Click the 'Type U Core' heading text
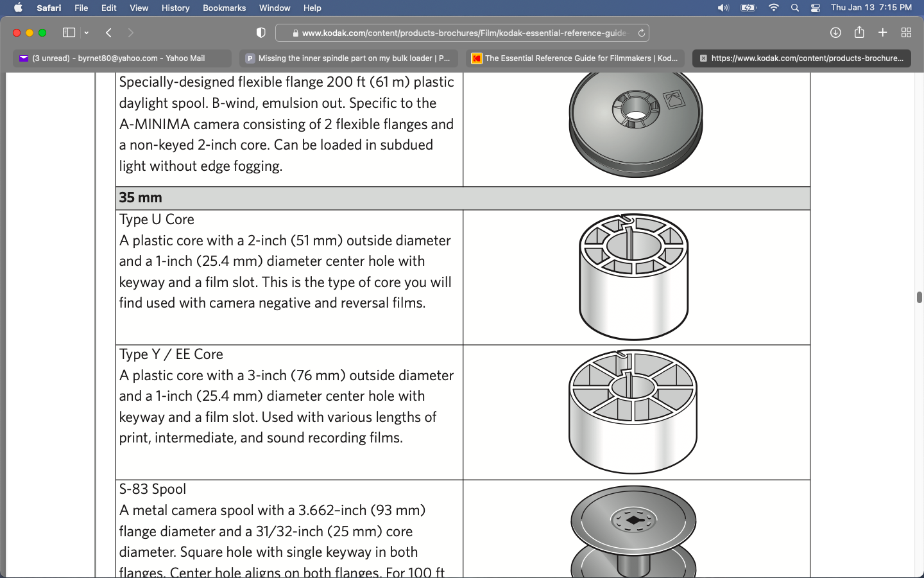The width and height of the screenshot is (924, 578). 157,220
